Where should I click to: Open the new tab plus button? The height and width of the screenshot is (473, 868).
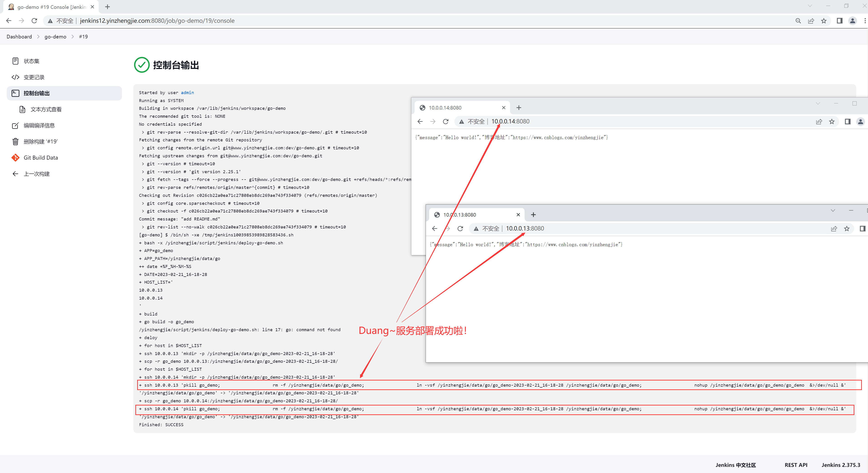pos(107,7)
